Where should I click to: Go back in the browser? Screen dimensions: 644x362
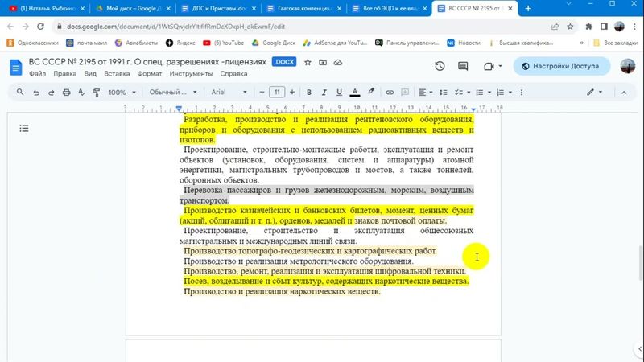10,27
